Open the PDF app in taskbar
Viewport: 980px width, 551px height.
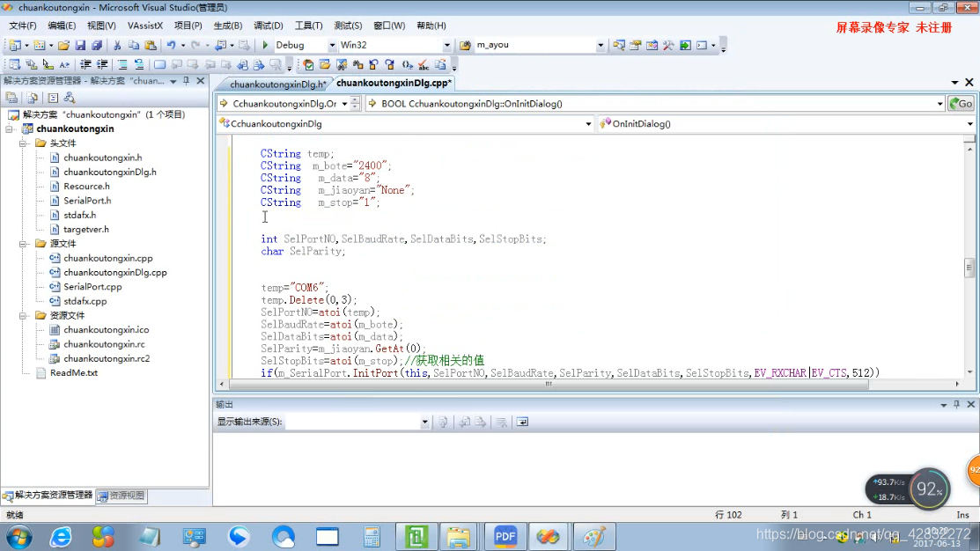[505, 537]
